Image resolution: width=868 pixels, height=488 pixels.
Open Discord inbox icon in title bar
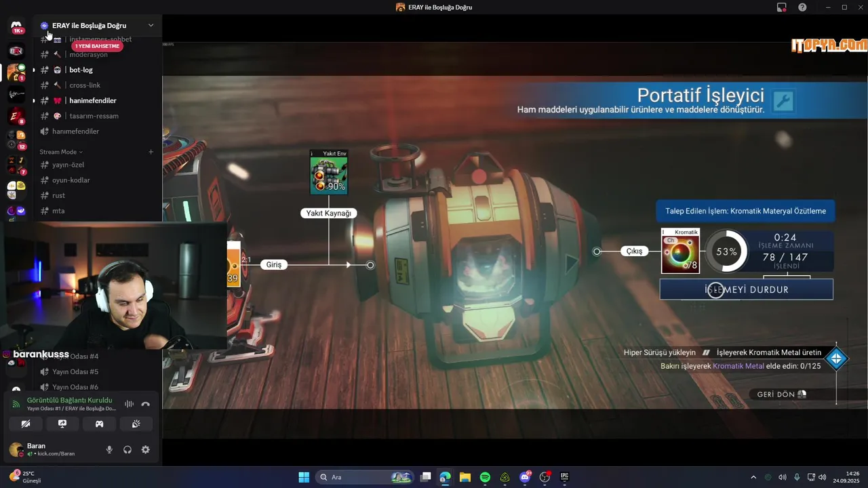(782, 7)
